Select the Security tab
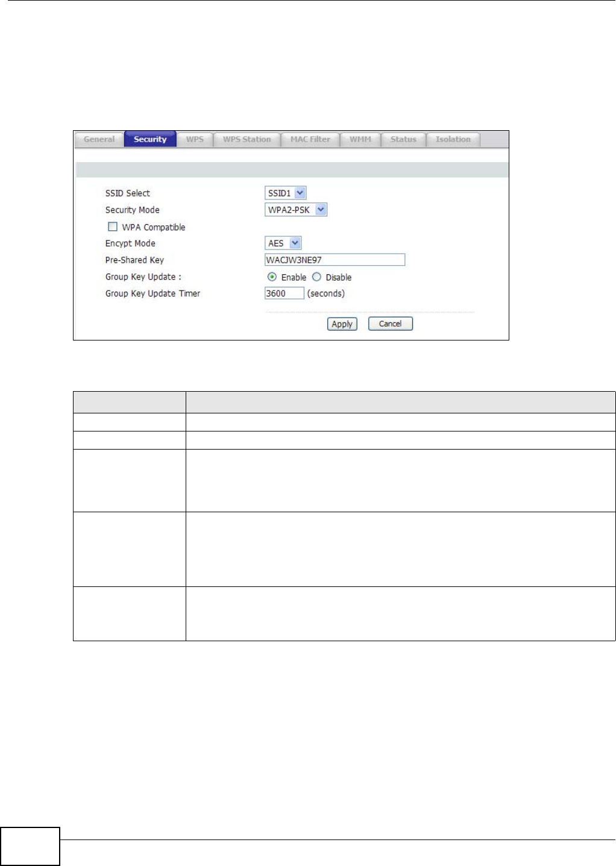Viewport: 616px width, 866px height. (150, 139)
